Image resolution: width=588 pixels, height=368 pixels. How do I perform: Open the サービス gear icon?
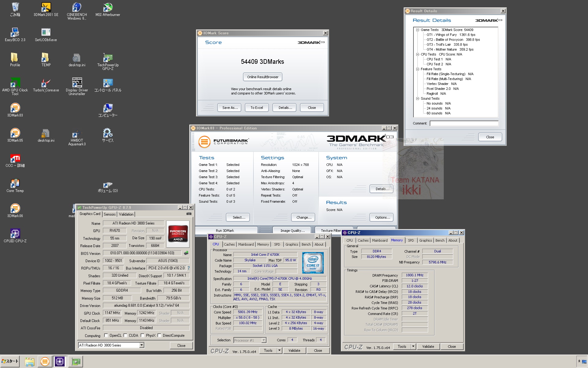point(108,135)
